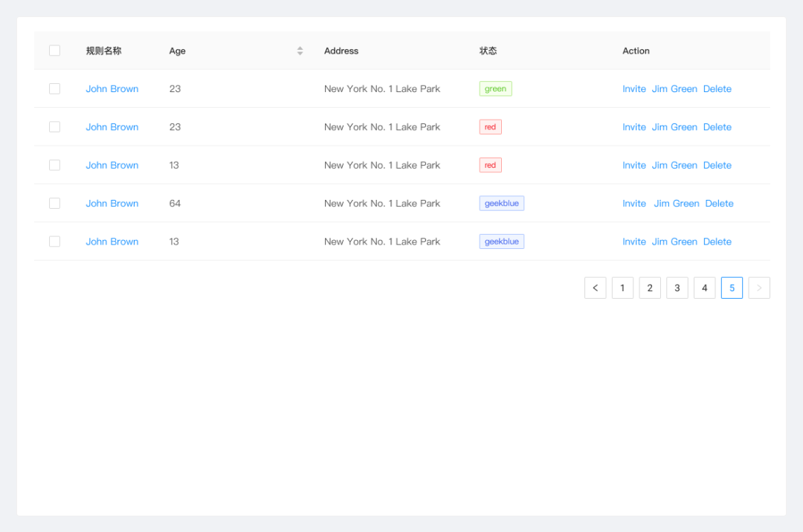Sort by the Age column header
This screenshot has height=532, width=803.
click(178, 51)
